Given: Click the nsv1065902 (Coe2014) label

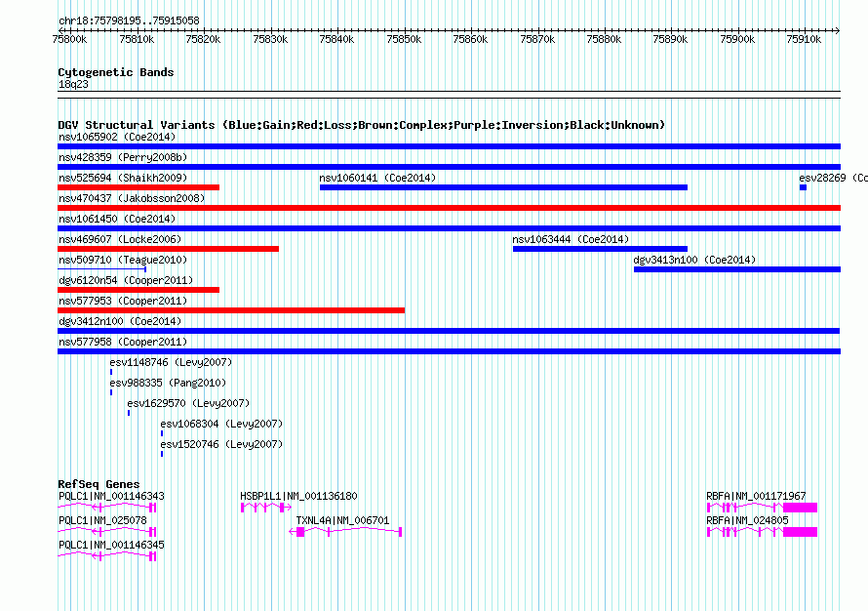Looking at the screenshot, I should 117,137.
